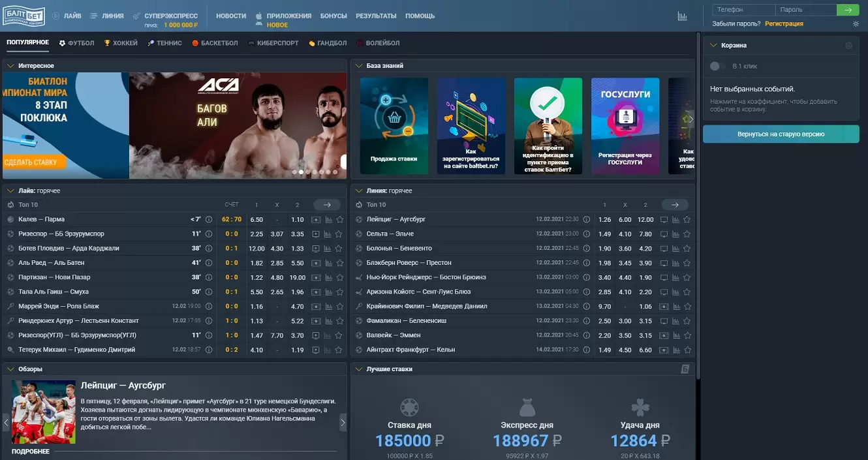Star the Айнтрахт Франкфурт — Кельн match
The width and height of the screenshot is (868, 460).
tap(687, 350)
